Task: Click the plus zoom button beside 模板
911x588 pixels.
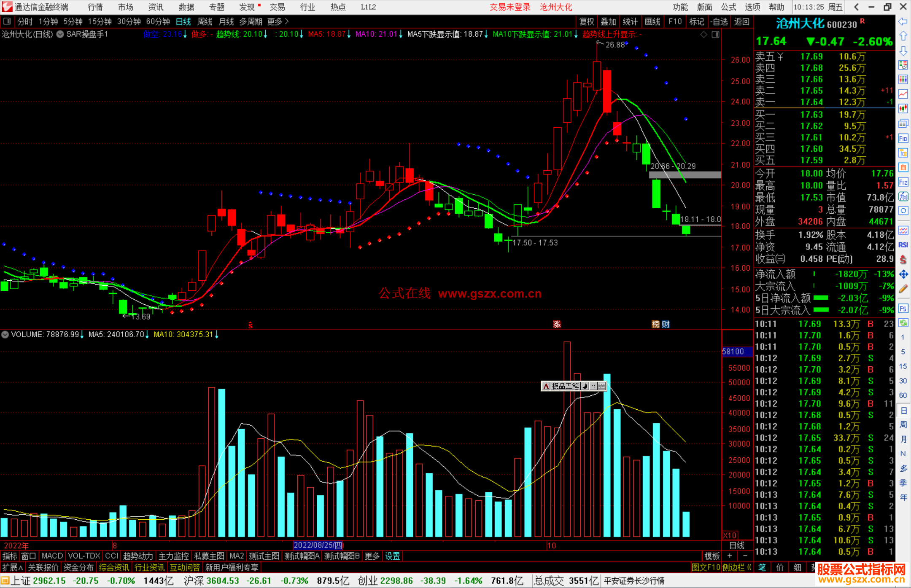Action: click(730, 556)
